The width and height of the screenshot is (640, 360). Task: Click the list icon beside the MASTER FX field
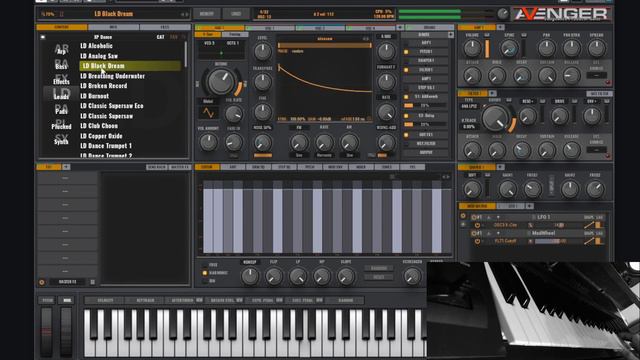(x=93, y=282)
